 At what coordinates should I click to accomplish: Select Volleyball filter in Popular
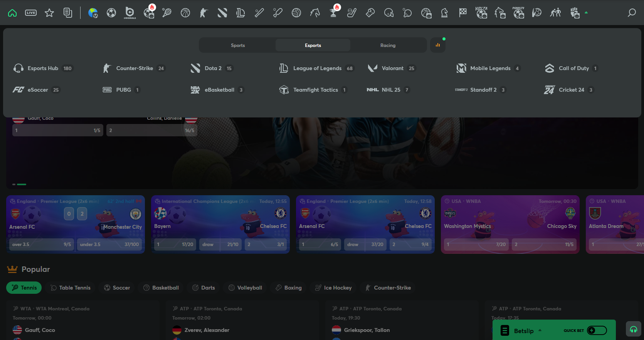click(x=245, y=288)
